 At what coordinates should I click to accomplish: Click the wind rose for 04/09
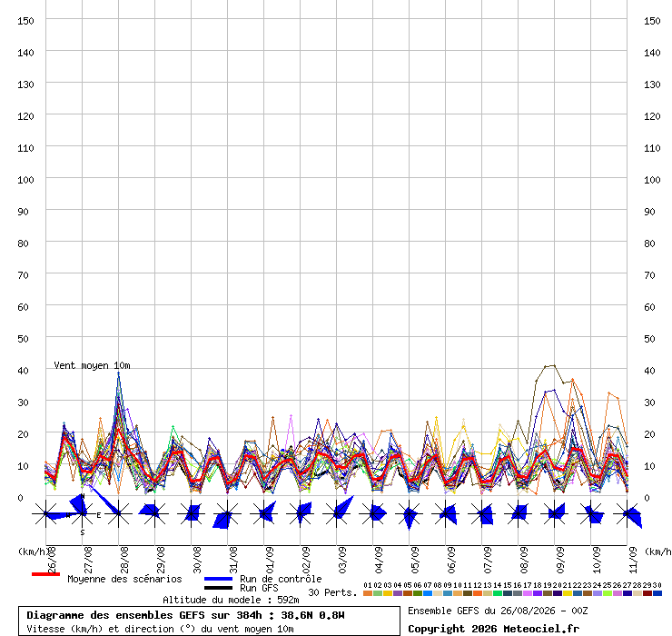(373, 513)
